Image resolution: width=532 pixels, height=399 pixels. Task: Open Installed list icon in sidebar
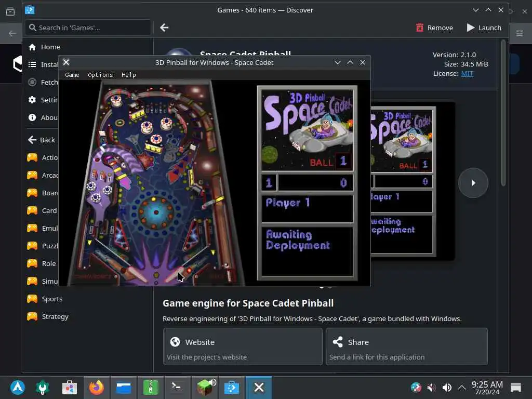pos(32,65)
